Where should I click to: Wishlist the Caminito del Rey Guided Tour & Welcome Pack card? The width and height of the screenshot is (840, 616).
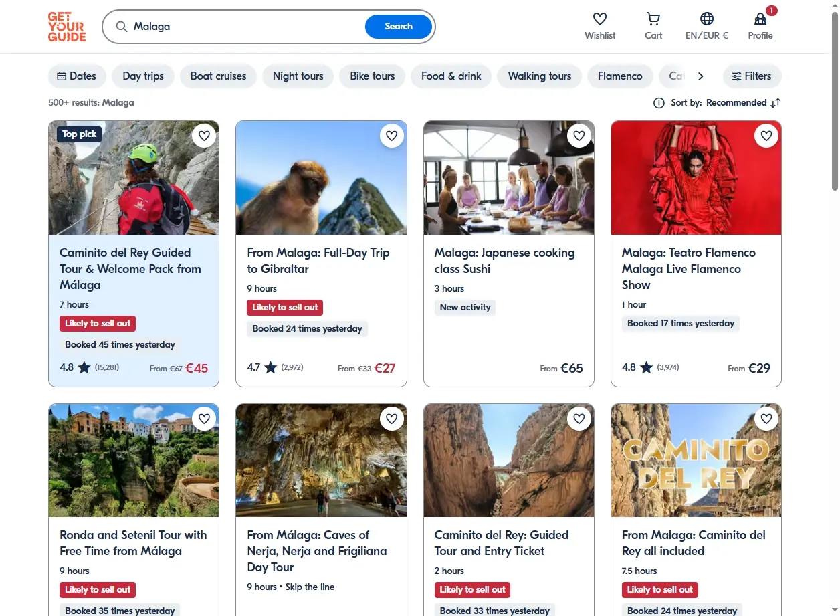[204, 136]
